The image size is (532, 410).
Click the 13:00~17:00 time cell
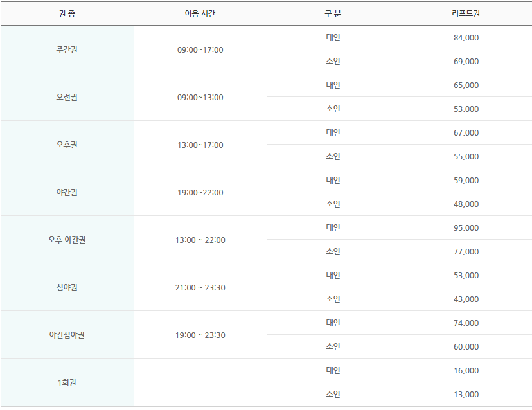[x=200, y=145]
